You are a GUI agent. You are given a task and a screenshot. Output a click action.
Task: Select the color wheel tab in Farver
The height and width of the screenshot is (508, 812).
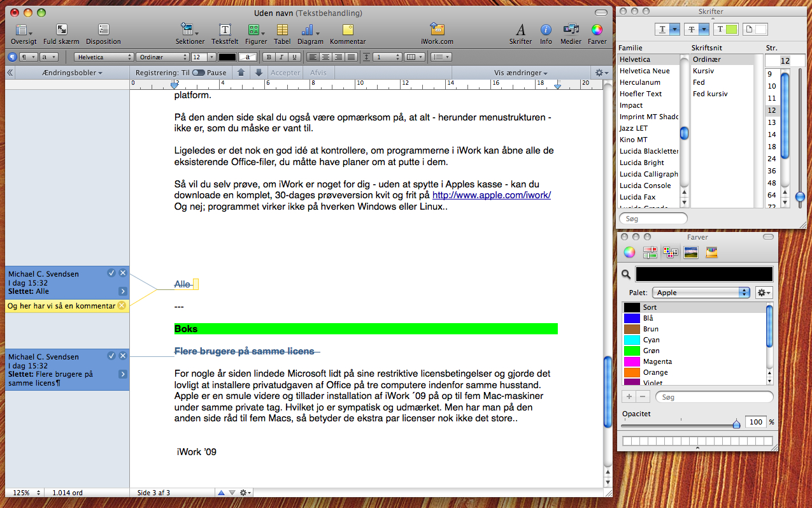(x=629, y=252)
